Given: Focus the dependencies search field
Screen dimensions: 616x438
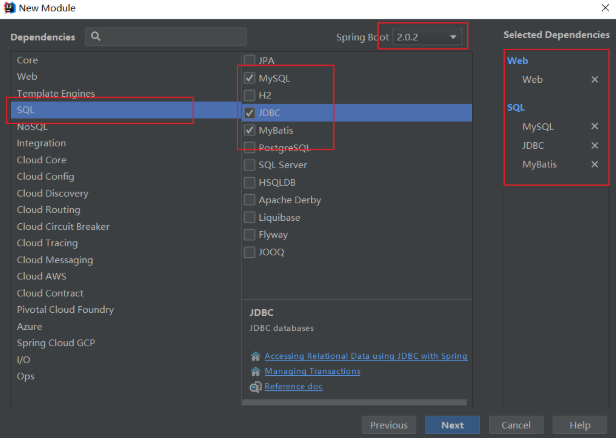Looking at the screenshot, I should point(166,37).
